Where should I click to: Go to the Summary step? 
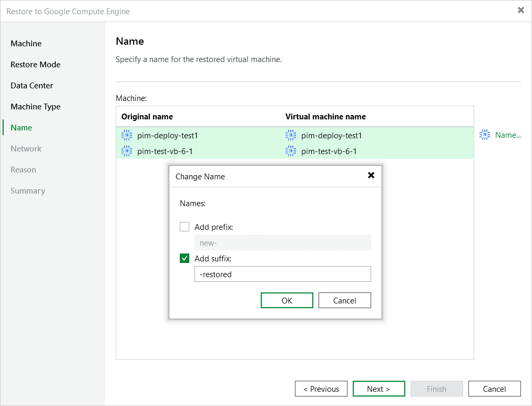point(28,191)
